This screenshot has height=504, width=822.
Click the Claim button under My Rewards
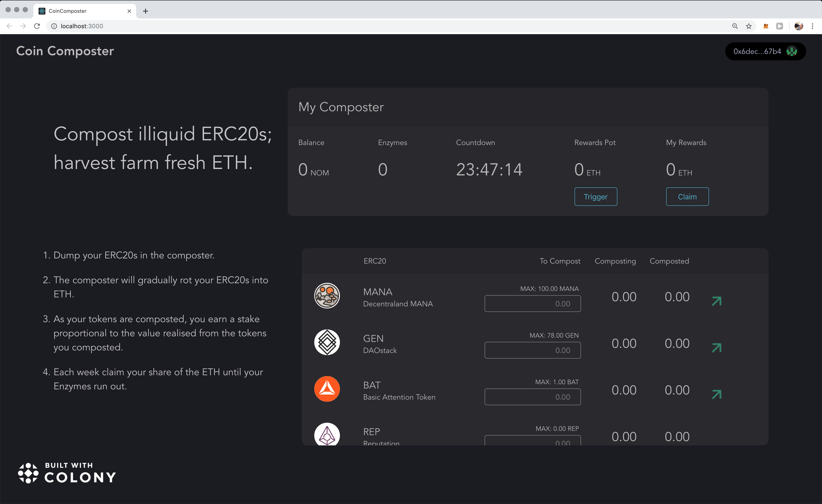(687, 197)
